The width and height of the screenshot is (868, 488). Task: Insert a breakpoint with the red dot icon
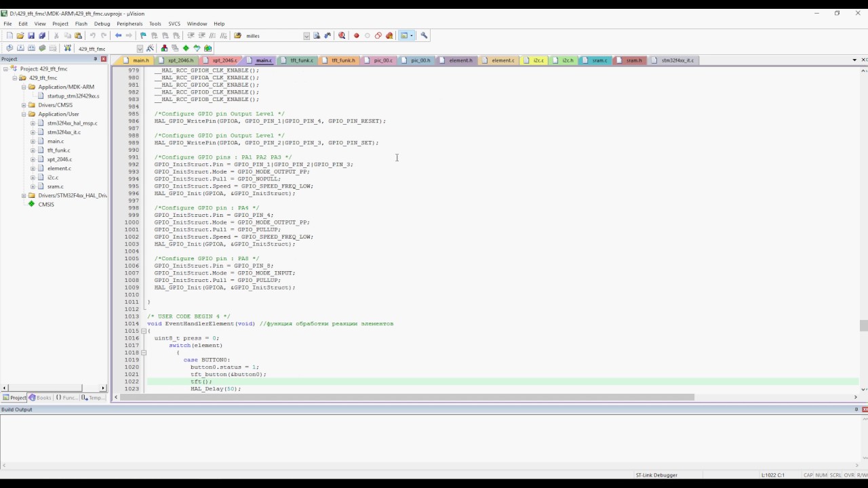(x=356, y=36)
